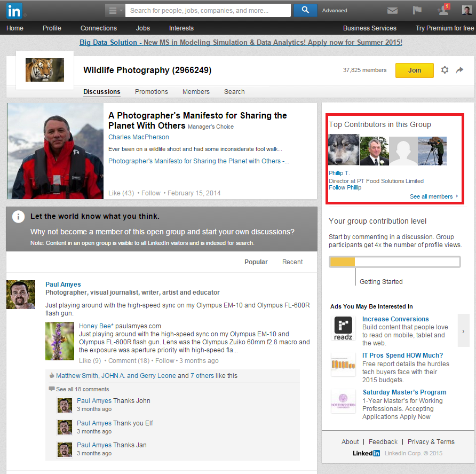Open the Interests menu
The width and height of the screenshot is (476, 474).
pos(181,28)
